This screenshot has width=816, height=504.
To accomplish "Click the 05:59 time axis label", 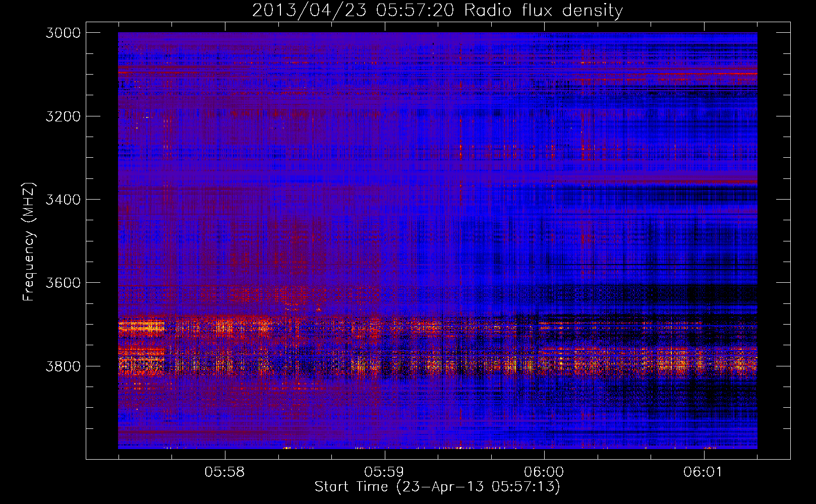I will [x=384, y=472].
